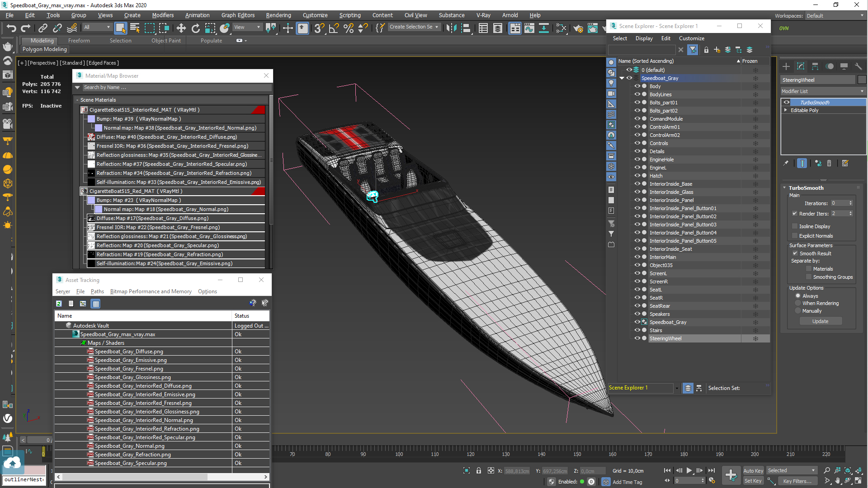The width and height of the screenshot is (868, 488).
Task: Select Manually update option
Action: pyautogui.click(x=798, y=311)
